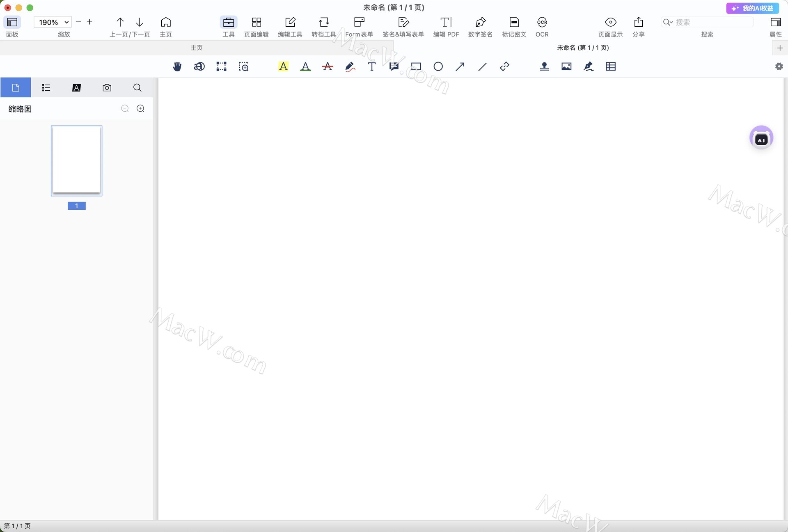This screenshot has height=532, width=788.
Task: Select the circle shape tool
Action: point(438,66)
